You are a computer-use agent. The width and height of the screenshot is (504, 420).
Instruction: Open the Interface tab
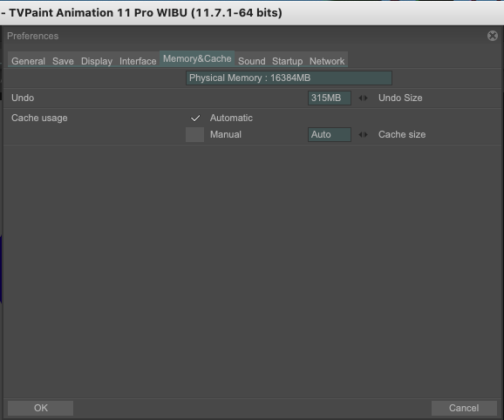click(x=138, y=61)
